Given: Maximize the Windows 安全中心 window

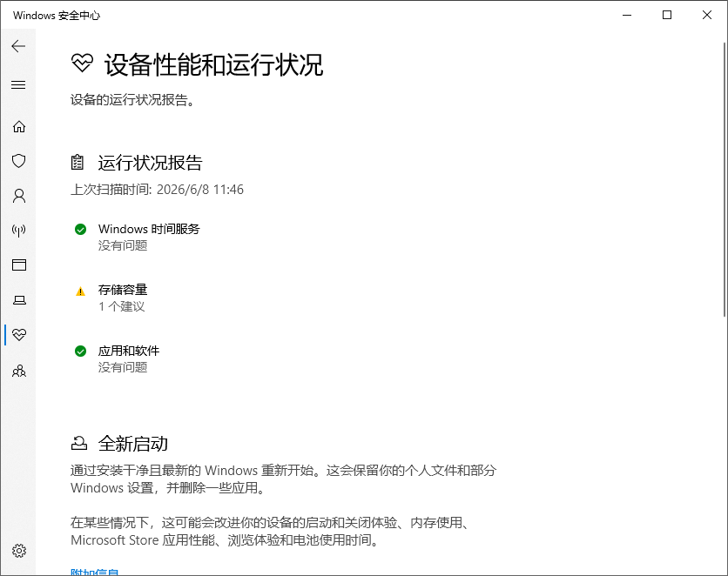Looking at the screenshot, I should point(667,15).
